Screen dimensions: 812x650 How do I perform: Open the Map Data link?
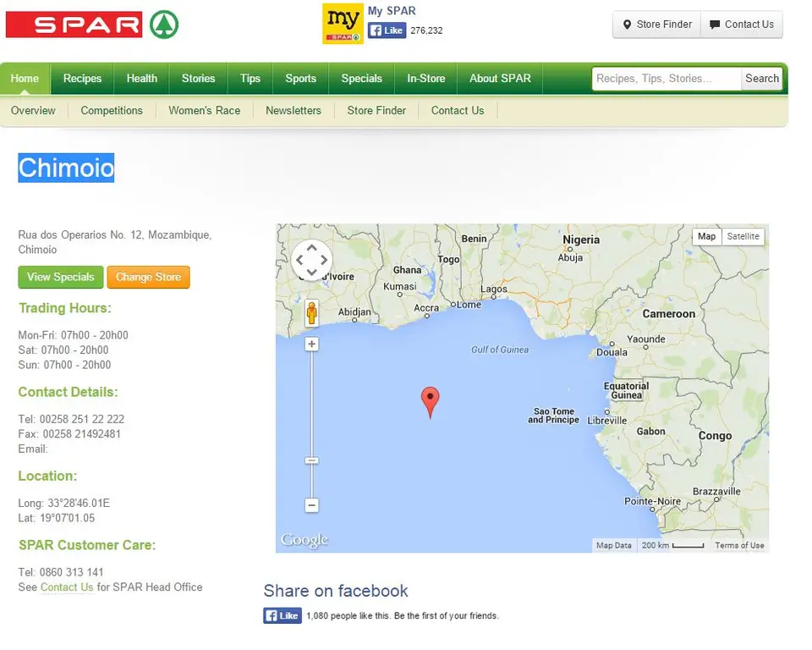pos(614,546)
